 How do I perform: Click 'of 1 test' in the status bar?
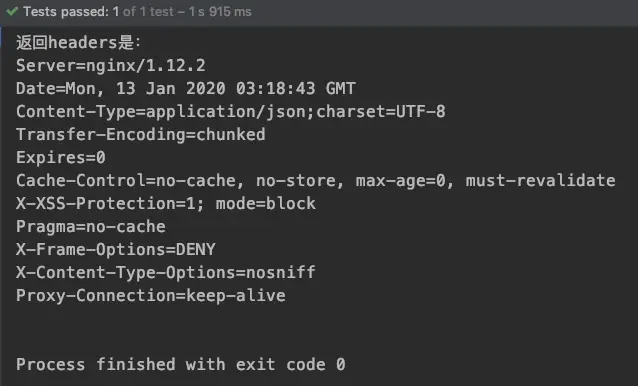click(149, 11)
